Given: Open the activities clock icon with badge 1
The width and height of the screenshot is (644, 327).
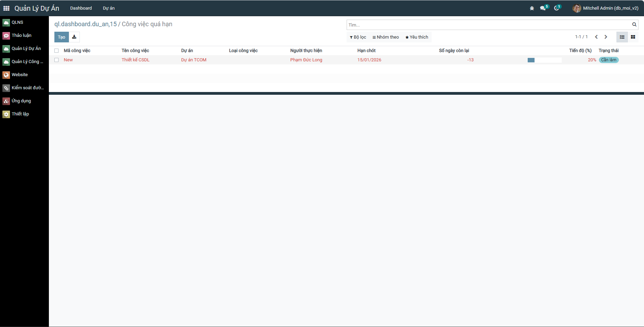Looking at the screenshot, I should pos(557,8).
